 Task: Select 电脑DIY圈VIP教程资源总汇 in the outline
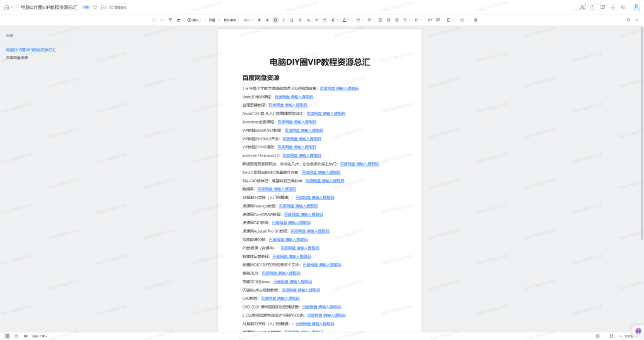(x=31, y=50)
